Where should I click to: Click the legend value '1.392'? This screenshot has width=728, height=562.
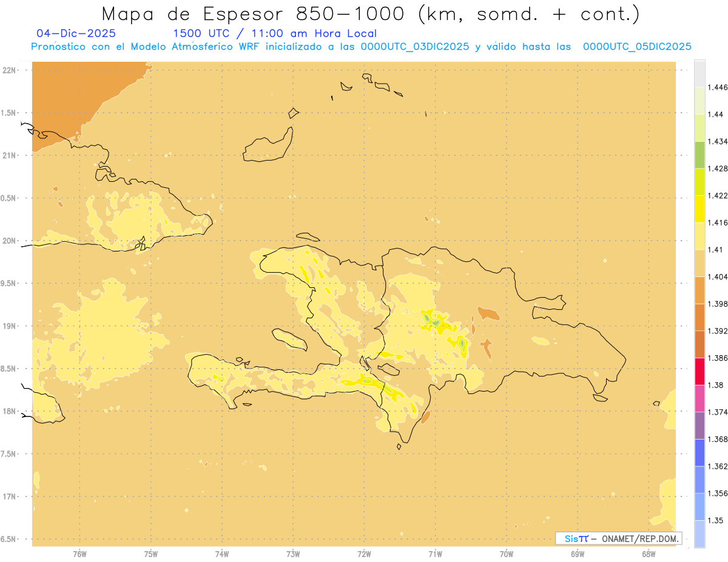[718, 331]
